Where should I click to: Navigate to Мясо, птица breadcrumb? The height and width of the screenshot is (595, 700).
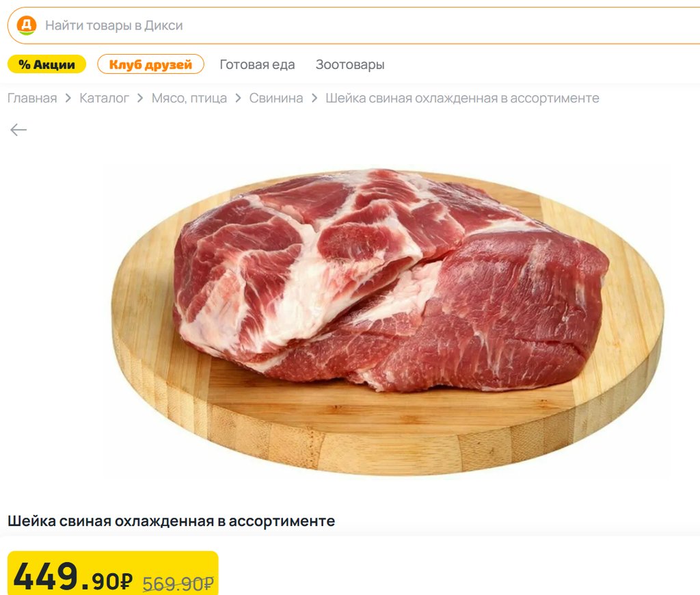pos(189,98)
